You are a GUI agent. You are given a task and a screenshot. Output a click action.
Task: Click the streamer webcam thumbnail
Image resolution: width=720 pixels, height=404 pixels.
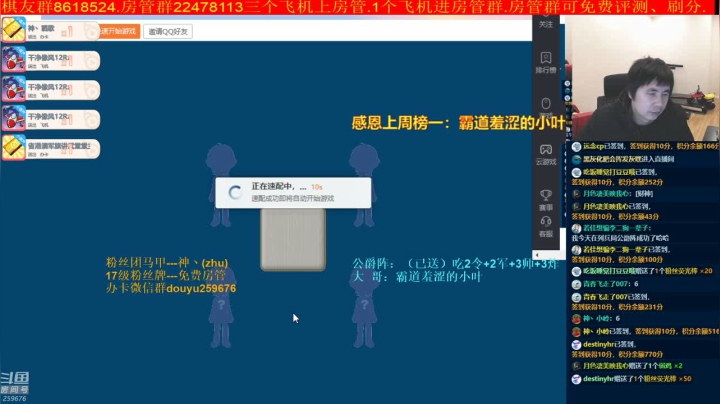coord(643,78)
